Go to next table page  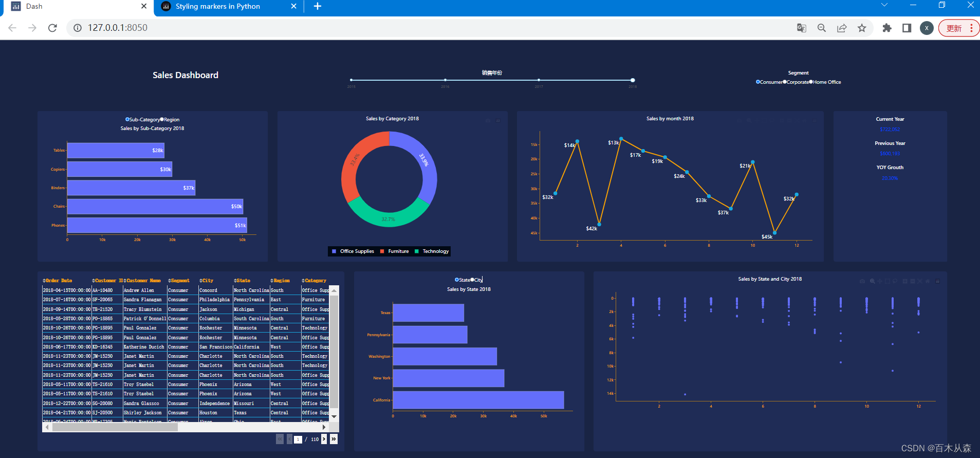pos(324,439)
